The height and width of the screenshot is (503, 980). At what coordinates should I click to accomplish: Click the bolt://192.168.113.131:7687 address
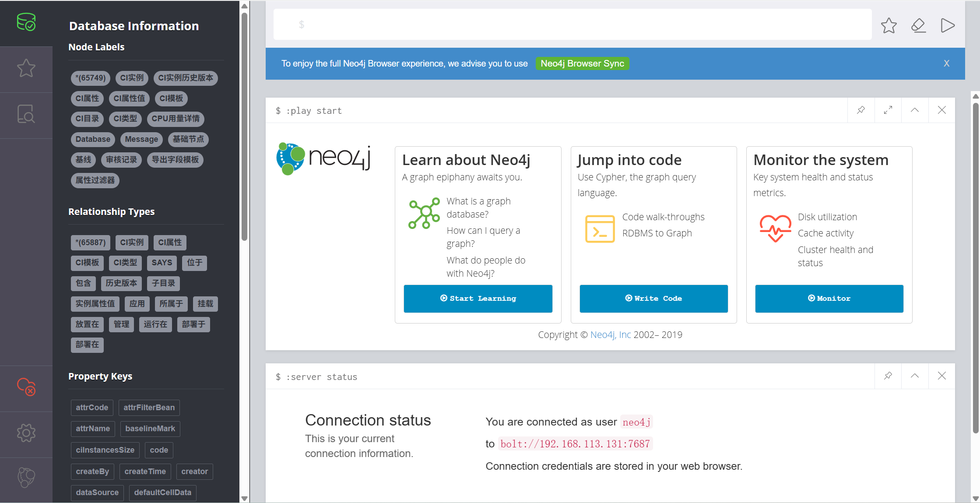pyautogui.click(x=575, y=444)
